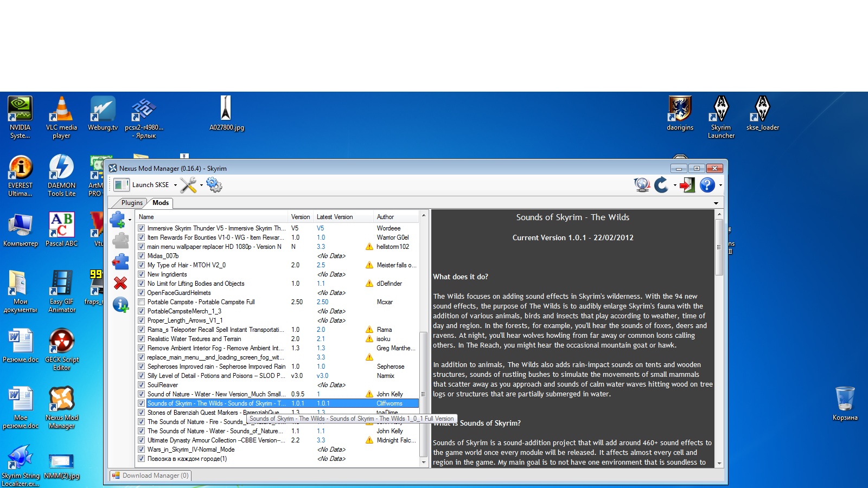Click the greyed activate mod puzzle icon

click(x=120, y=241)
